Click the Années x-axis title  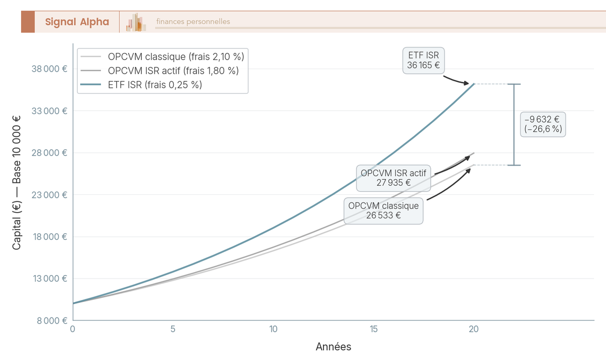coord(333,347)
